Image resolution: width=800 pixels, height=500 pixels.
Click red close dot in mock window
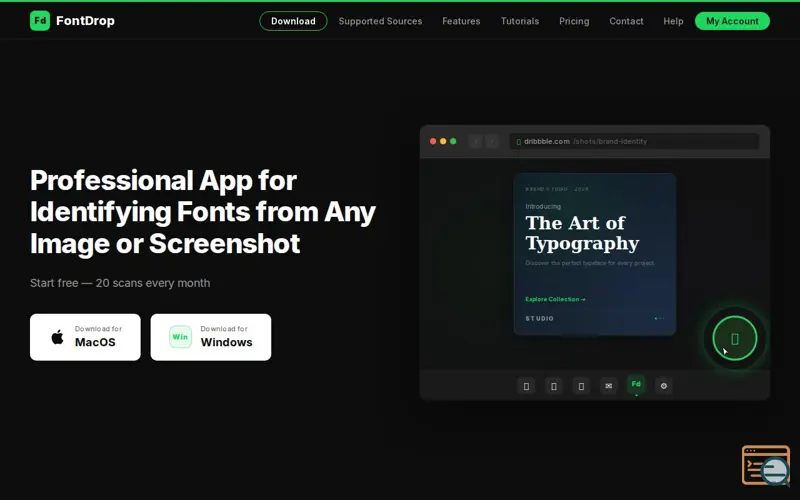tap(433, 141)
